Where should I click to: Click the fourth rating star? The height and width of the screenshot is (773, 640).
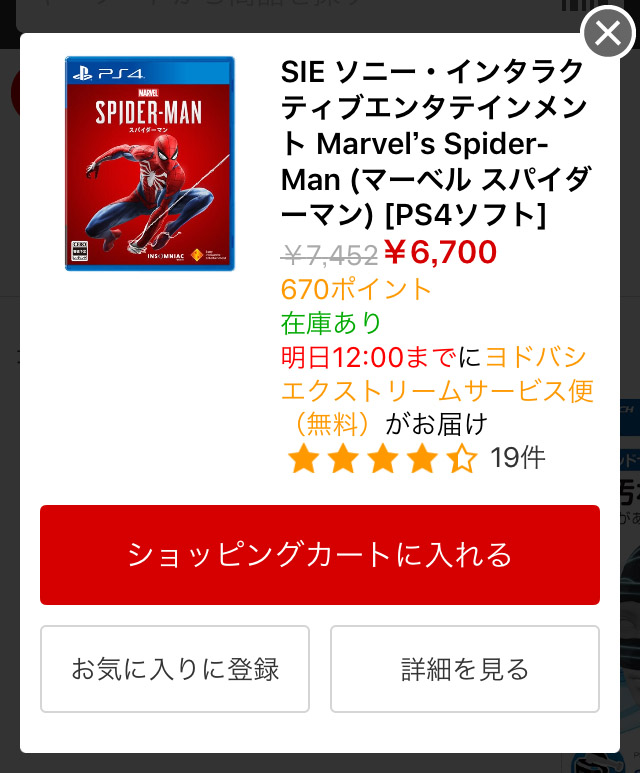(x=423, y=458)
